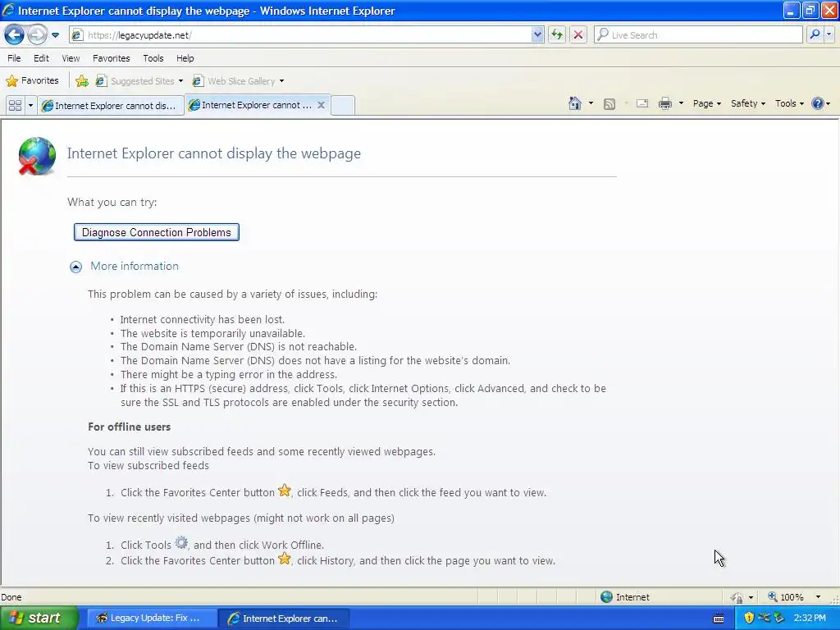The height and width of the screenshot is (630, 840).
Task: Open the Page command bar menu
Action: pos(707,103)
